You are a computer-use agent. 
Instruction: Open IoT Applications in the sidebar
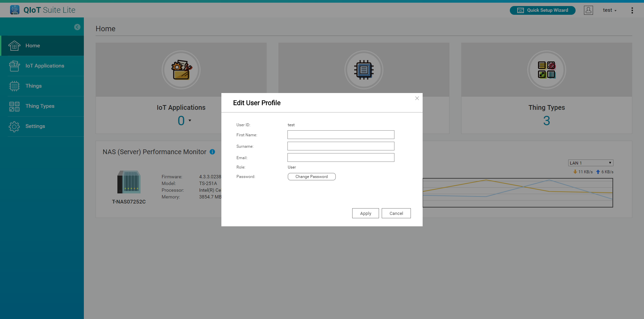pos(45,66)
